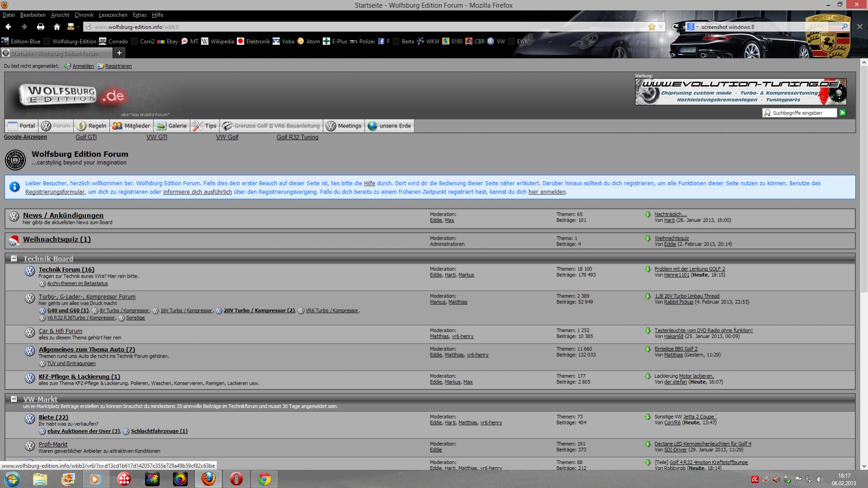Click the Registrieren link
This screenshot has height=488, width=868.
tap(119, 66)
